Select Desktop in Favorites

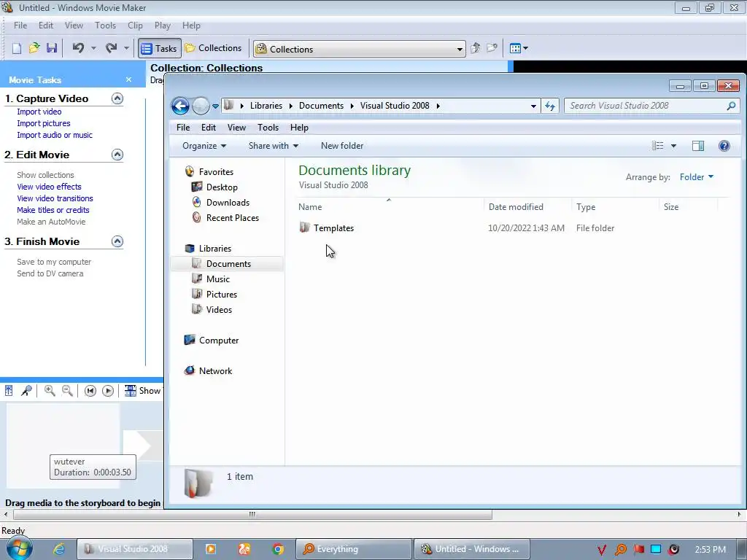[222, 187]
